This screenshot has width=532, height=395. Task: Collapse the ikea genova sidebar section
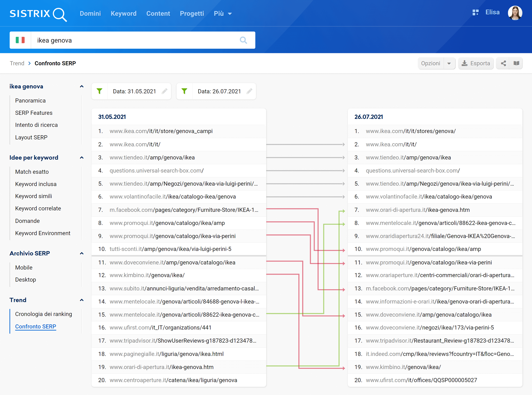[81, 87]
